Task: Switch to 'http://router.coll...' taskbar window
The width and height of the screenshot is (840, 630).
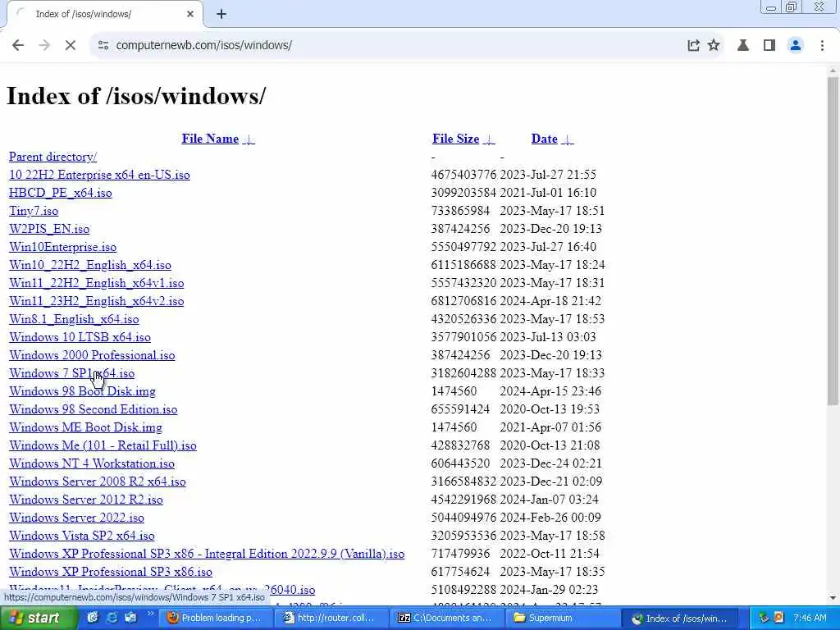Action: tap(331, 619)
